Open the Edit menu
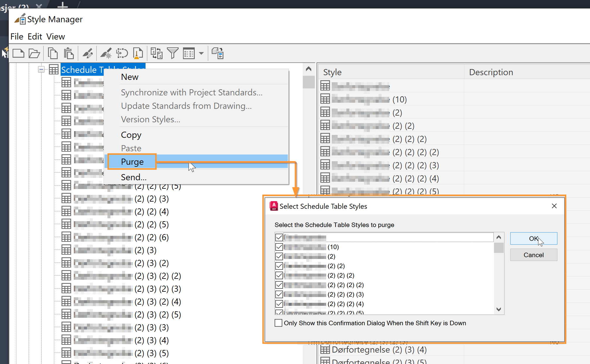The image size is (590, 364). pyautogui.click(x=35, y=37)
